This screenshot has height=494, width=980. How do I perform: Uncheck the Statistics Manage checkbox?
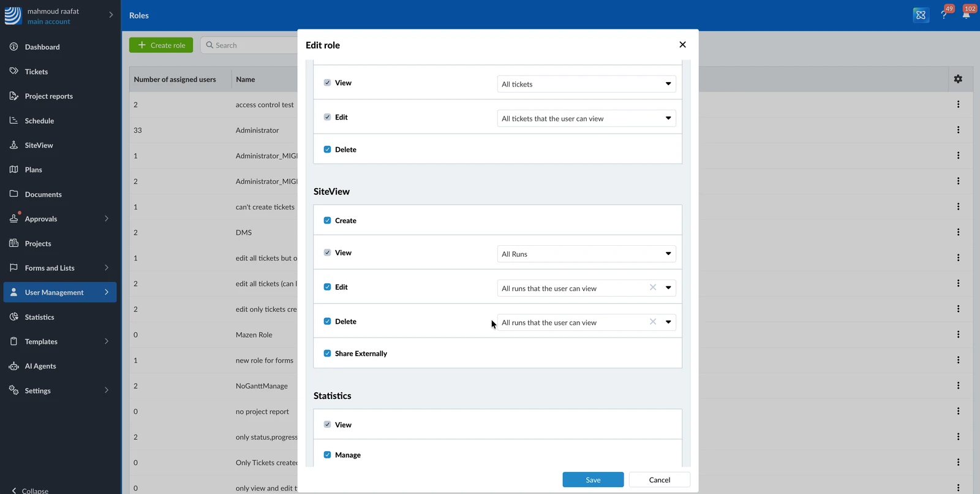click(327, 455)
